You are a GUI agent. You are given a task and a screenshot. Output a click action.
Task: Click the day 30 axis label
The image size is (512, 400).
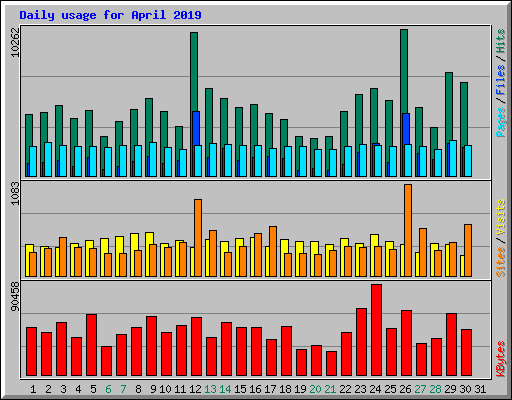coord(465,389)
